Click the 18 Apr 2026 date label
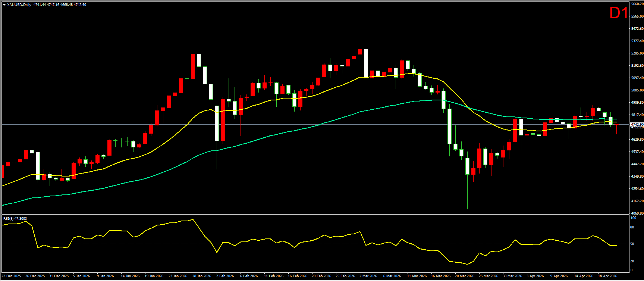644x281 pixels. [x=608, y=276]
